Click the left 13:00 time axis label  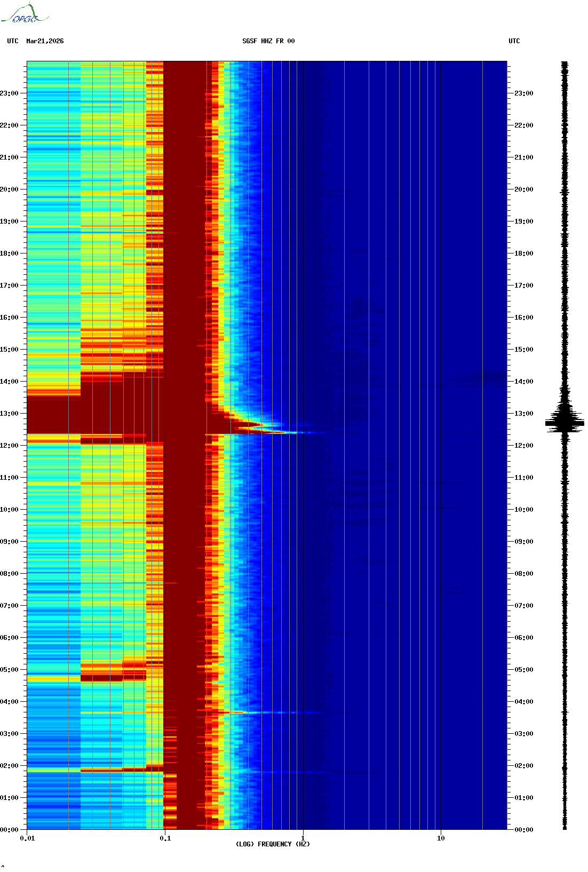pyautogui.click(x=10, y=414)
